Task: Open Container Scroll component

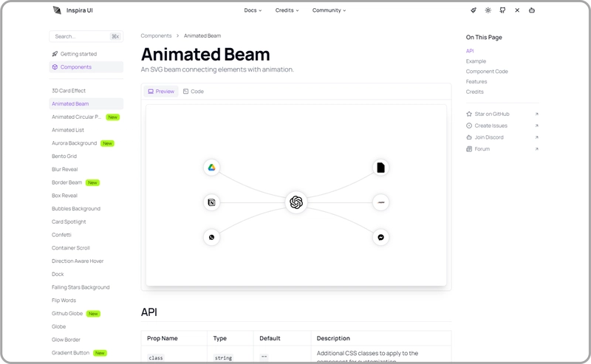Action: tap(70, 248)
